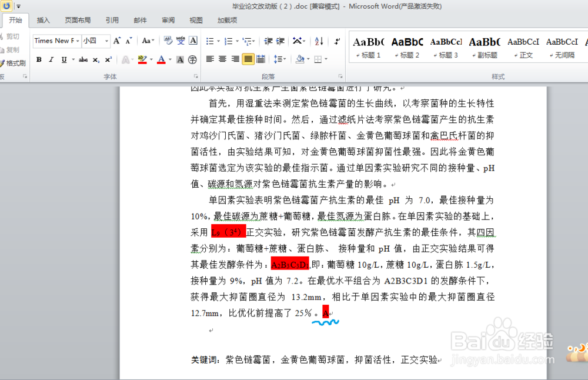
Task: Select the strikethrough icon
Action: (x=83, y=59)
